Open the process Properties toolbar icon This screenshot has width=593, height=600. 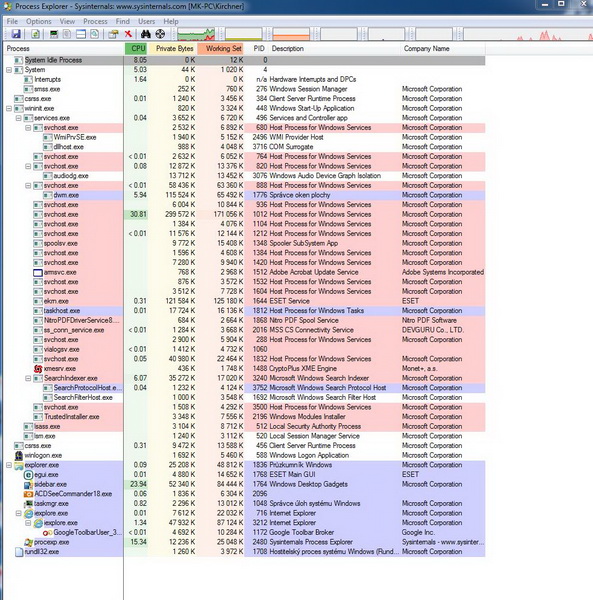pos(113,34)
